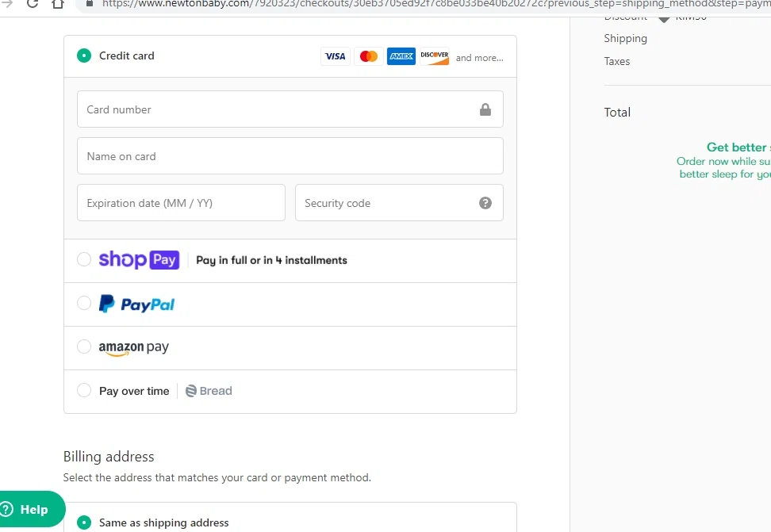The width and height of the screenshot is (771, 532).
Task: Select the Amazon Pay radio button
Action: tap(84, 346)
